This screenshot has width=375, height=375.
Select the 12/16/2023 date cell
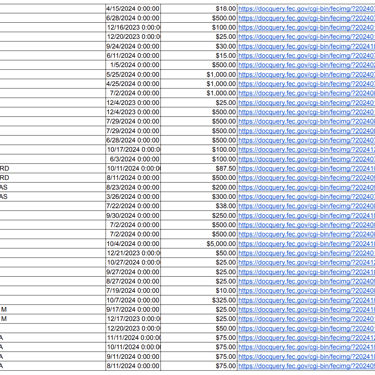[133, 27]
